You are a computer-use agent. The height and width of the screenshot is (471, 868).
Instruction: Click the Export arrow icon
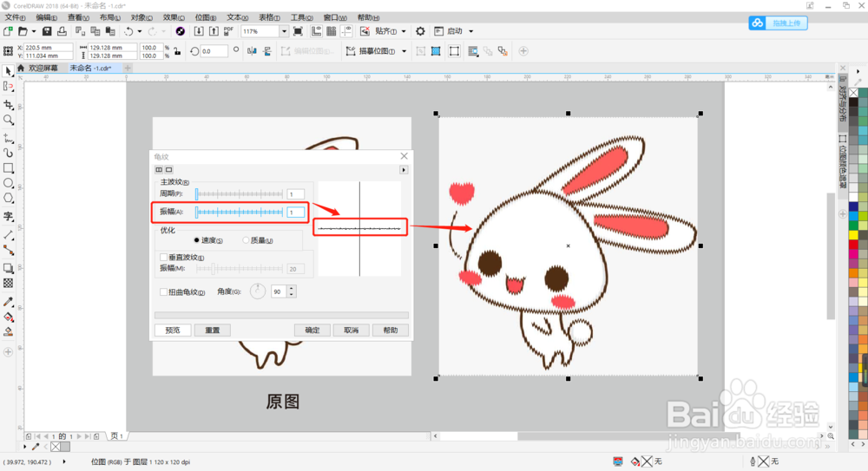(214, 31)
